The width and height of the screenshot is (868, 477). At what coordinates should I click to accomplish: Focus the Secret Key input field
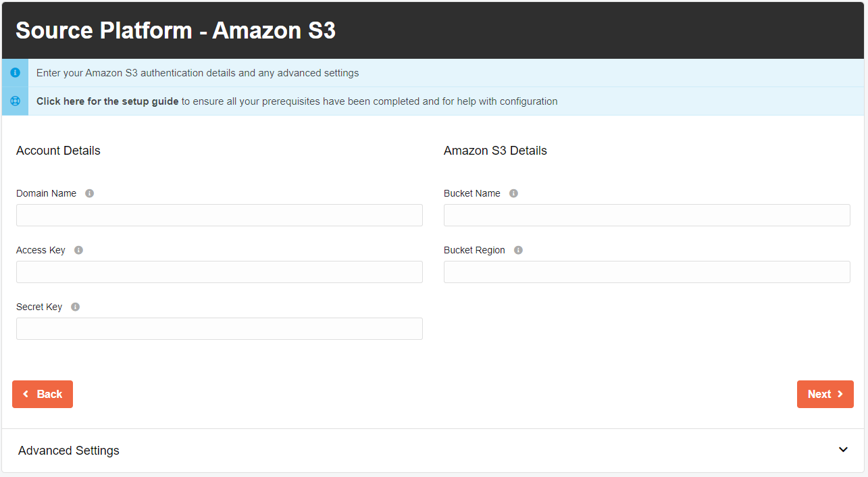tap(220, 328)
